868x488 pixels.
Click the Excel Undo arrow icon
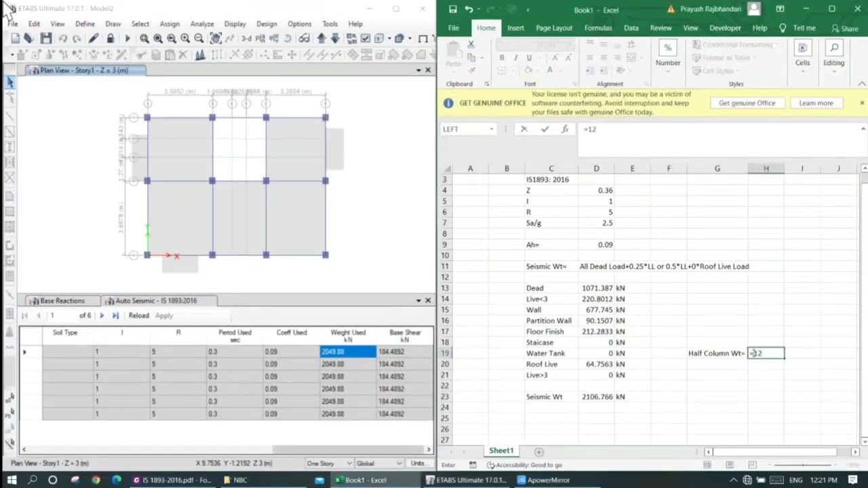[469, 9]
